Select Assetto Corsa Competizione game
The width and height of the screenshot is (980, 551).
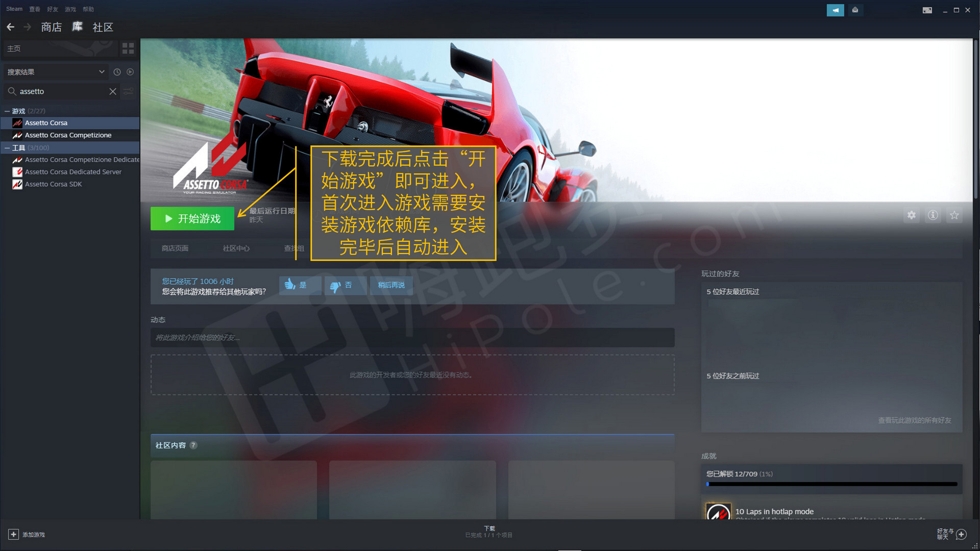click(70, 135)
